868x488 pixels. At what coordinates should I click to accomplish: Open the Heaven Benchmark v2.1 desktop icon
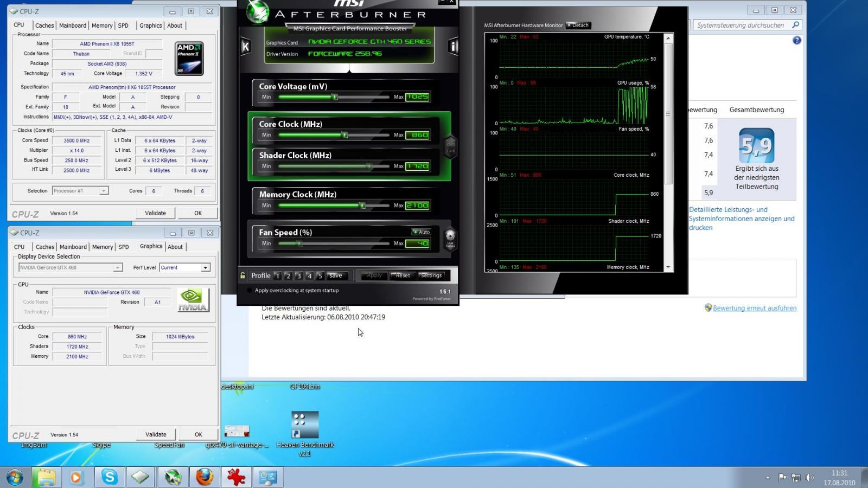pyautogui.click(x=305, y=425)
